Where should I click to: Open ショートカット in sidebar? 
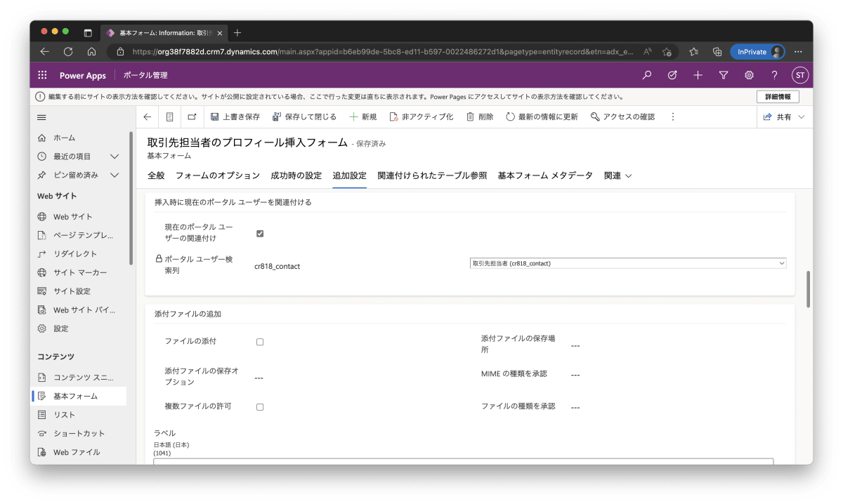79,433
